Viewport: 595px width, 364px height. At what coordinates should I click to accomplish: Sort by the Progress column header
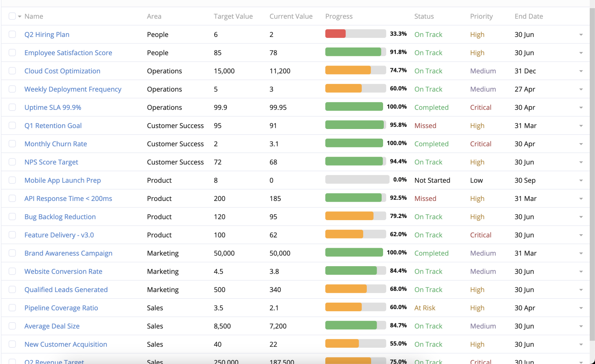[339, 16]
